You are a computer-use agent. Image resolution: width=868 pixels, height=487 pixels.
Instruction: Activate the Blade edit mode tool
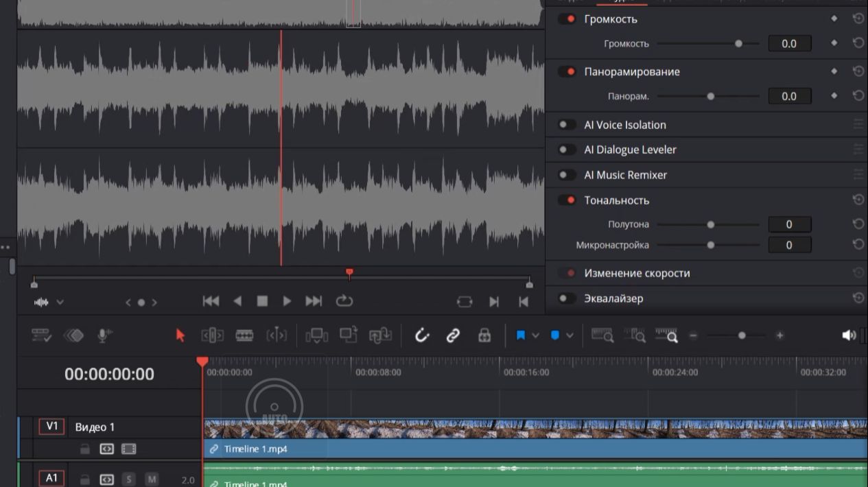click(244, 335)
